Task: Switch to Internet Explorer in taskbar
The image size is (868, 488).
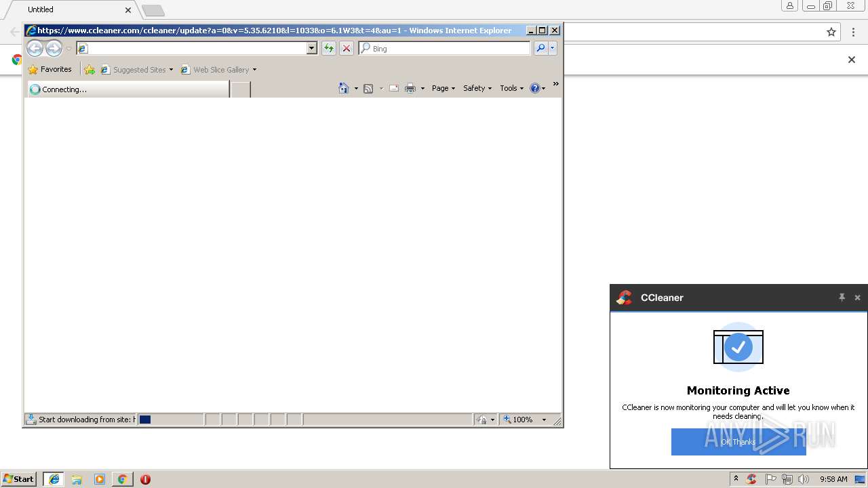Action: 54,479
